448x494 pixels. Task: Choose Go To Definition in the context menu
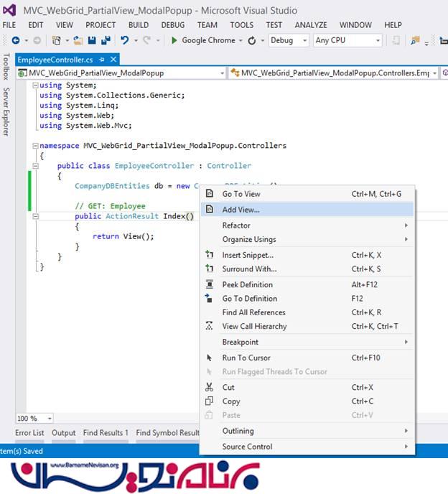click(249, 299)
